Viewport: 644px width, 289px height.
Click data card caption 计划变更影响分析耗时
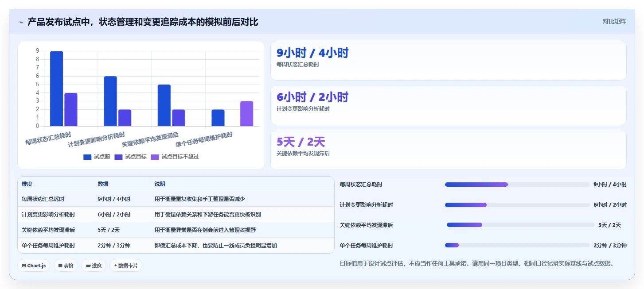[x=303, y=109]
